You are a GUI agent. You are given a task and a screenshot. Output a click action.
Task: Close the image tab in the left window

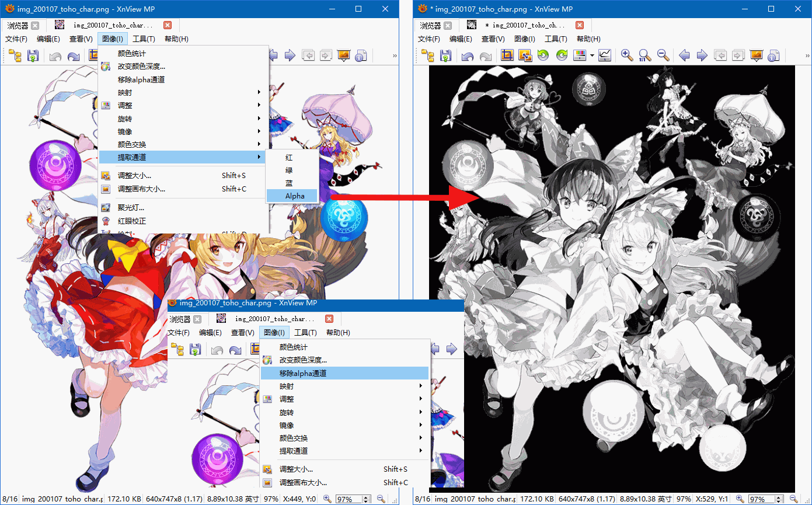(x=168, y=25)
